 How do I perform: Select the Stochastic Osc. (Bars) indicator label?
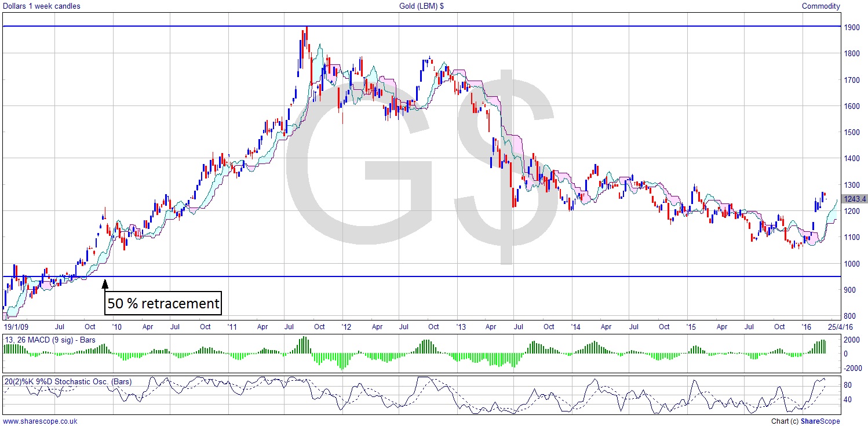tap(68, 382)
